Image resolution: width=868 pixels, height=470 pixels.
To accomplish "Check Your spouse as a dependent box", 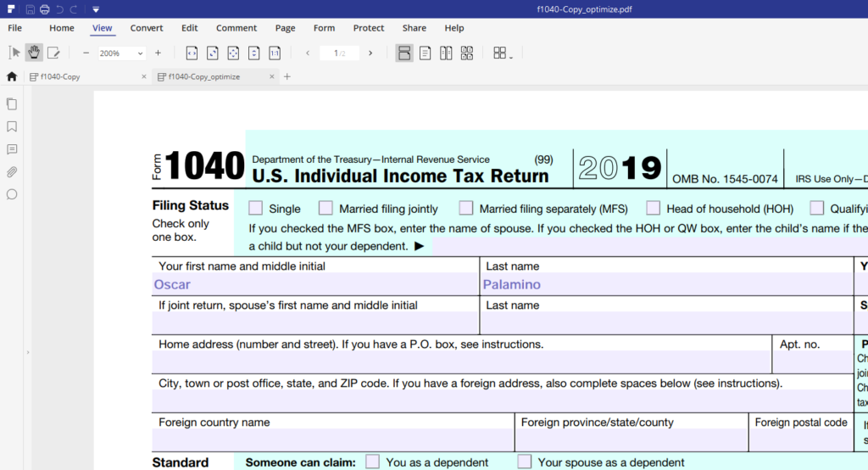I will point(524,462).
